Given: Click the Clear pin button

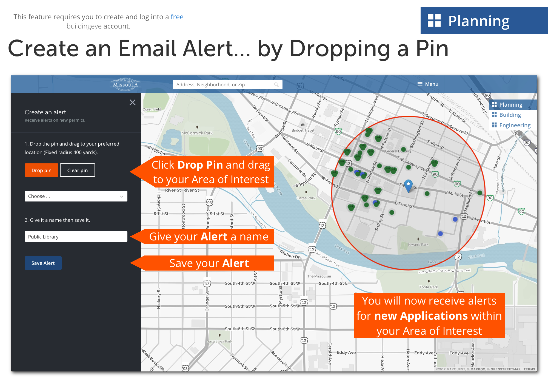Looking at the screenshot, I should (78, 170).
